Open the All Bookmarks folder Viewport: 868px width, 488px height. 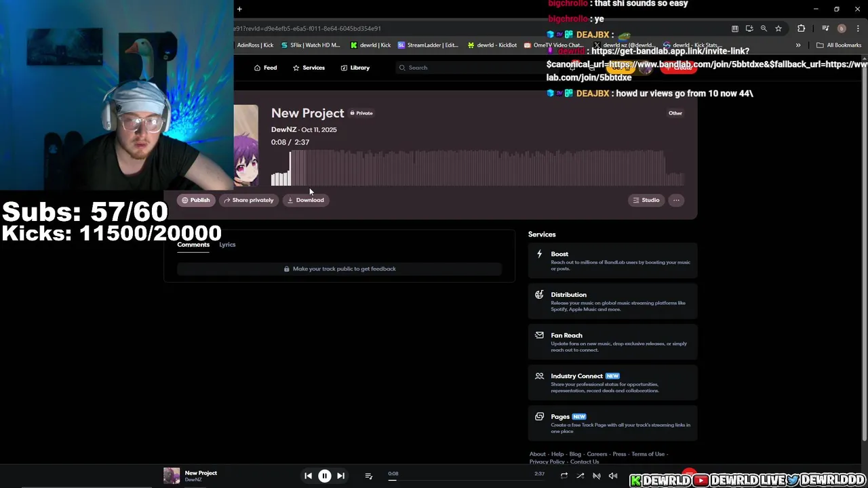tap(839, 45)
